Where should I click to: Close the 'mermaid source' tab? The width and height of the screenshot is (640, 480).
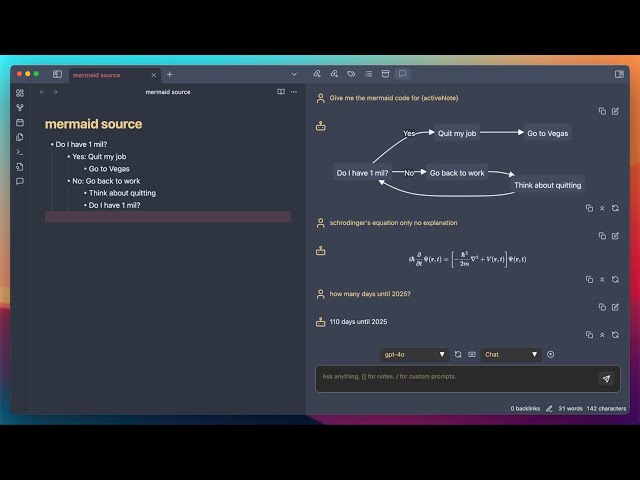coord(154,75)
